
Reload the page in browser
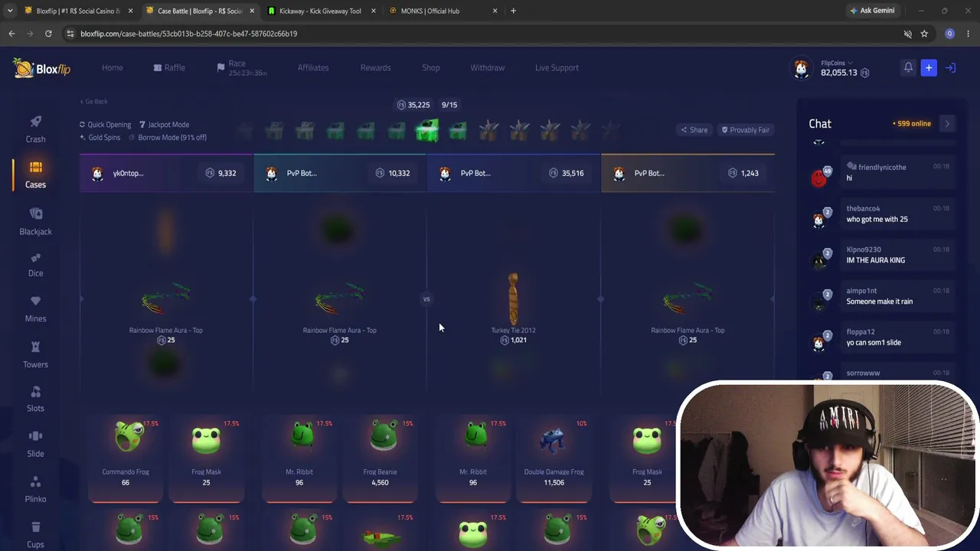pyautogui.click(x=48, y=34)
